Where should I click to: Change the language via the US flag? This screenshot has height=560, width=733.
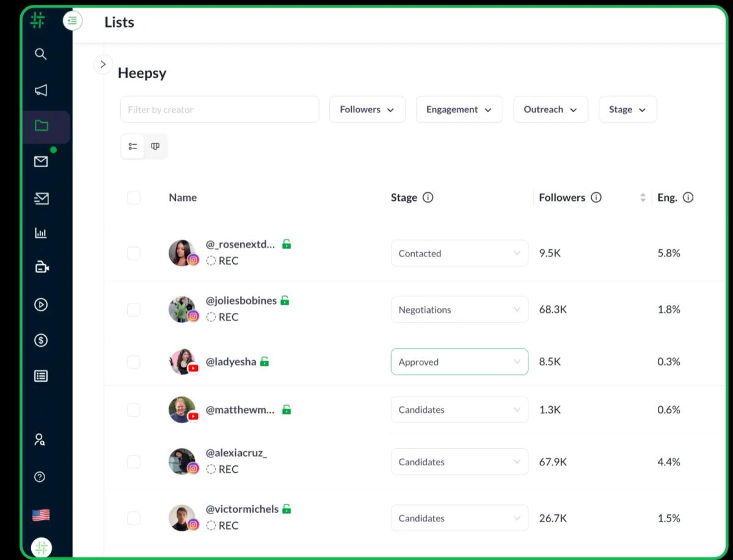[x=40, y=515]
